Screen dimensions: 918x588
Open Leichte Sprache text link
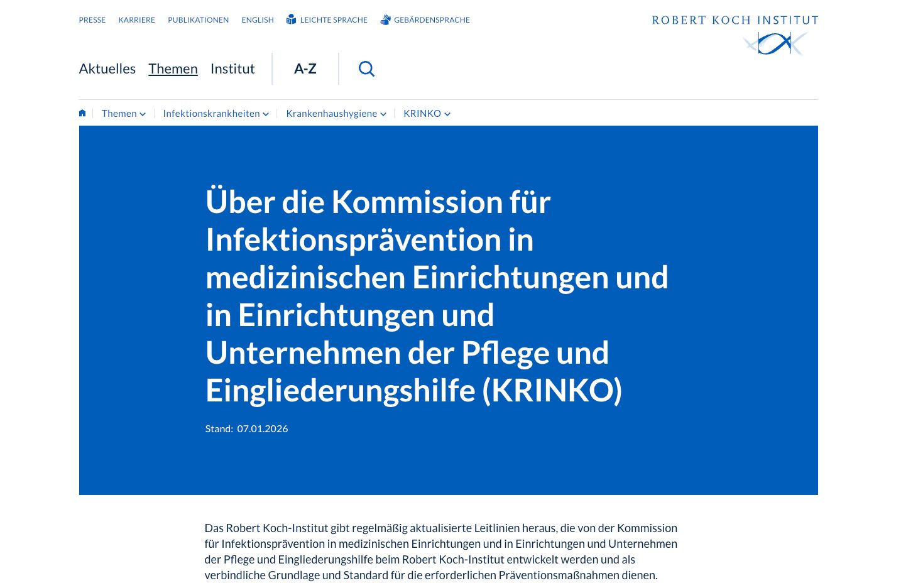334,20
